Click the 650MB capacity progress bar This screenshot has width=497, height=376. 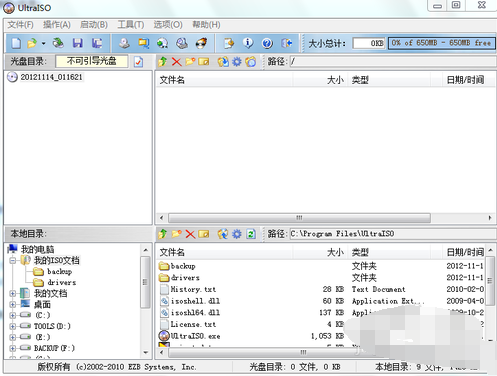pos(441,43)
